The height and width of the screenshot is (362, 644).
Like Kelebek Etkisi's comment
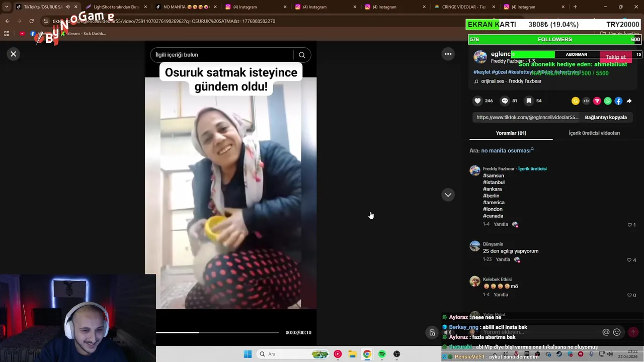tap(629, 295)
